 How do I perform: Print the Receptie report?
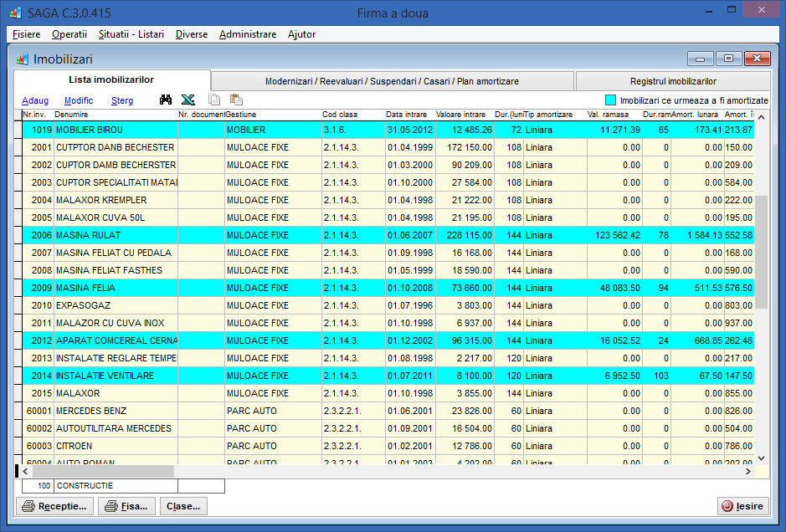(x=54, y=506)
